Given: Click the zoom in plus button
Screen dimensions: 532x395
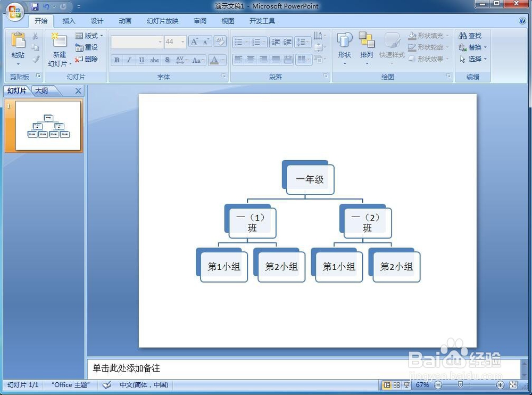Looking at the screenshot, I should click(500, 385).
